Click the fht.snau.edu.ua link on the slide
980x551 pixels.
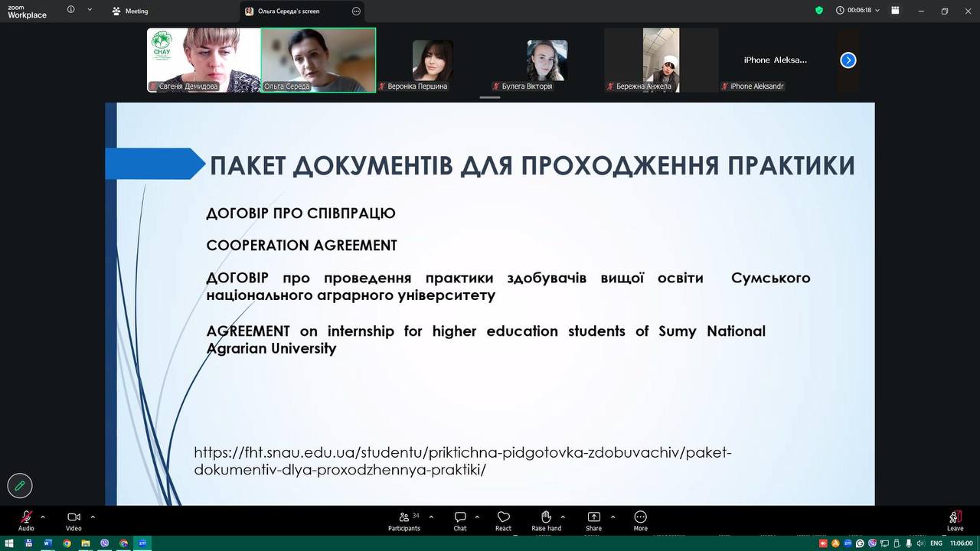[462, 461]
